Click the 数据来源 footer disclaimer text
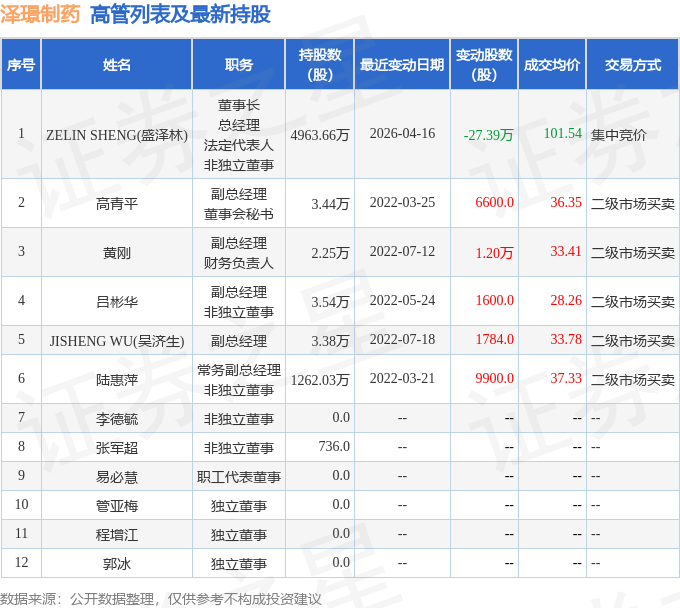This screenshot has height=608, width=680. click(x=160, y=600)
